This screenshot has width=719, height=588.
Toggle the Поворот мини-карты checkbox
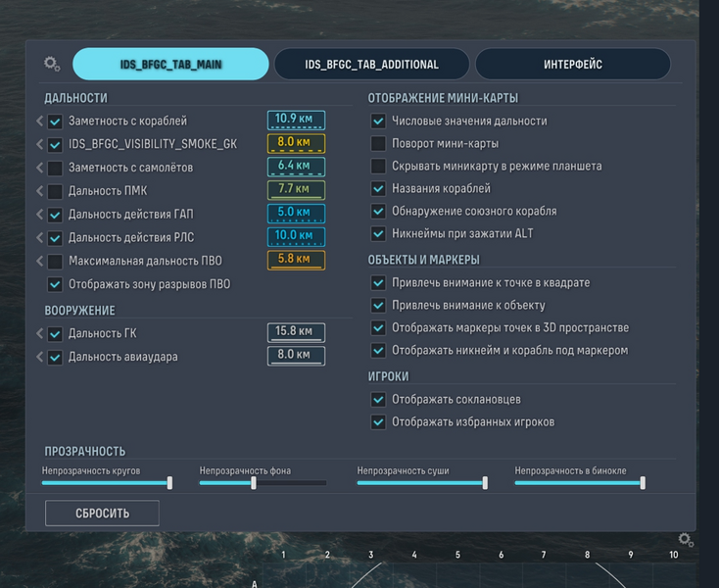378,143
